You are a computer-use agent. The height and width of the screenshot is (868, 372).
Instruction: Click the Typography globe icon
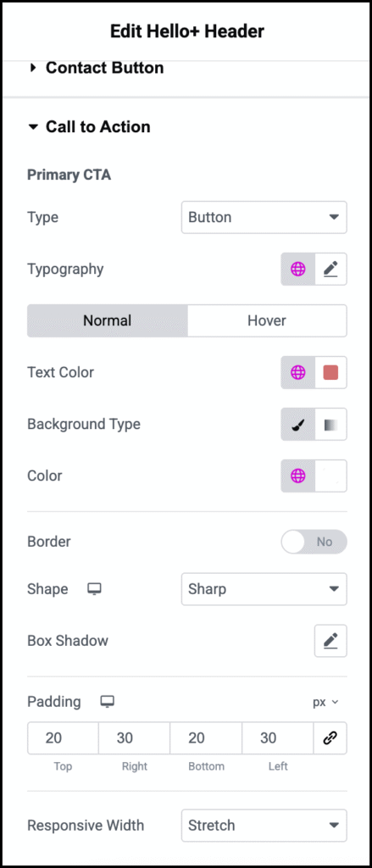click(x=297, y=270)
